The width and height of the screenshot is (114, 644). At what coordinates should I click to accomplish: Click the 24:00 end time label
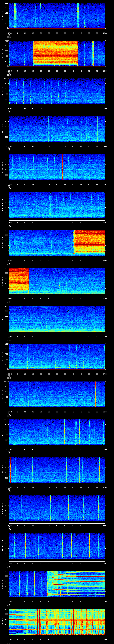click(105, 260)
